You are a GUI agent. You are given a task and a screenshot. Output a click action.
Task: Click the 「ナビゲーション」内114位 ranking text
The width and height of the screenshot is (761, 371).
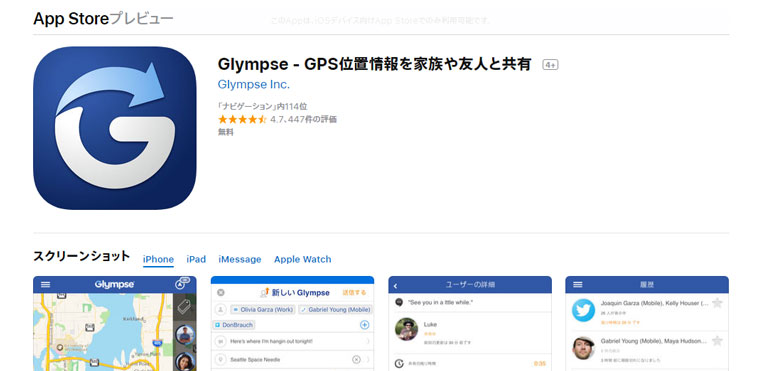[263, 106]
